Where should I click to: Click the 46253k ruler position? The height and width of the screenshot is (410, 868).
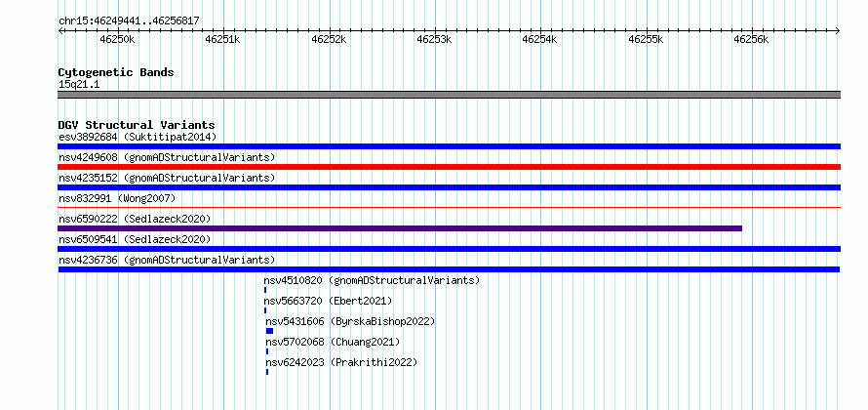[x=435, y=39]
